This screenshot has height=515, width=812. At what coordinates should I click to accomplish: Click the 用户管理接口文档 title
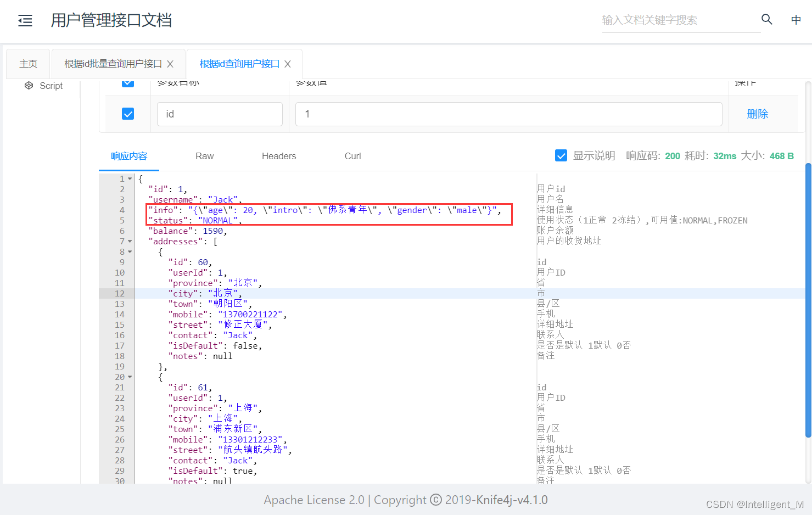(111, 20)
